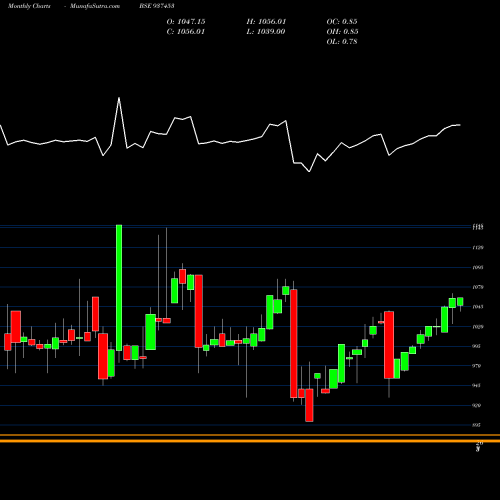Viewport: 500px width, 500px height.
Task: Click the close value C: 1056.01
Action: (x=186, y=32)
